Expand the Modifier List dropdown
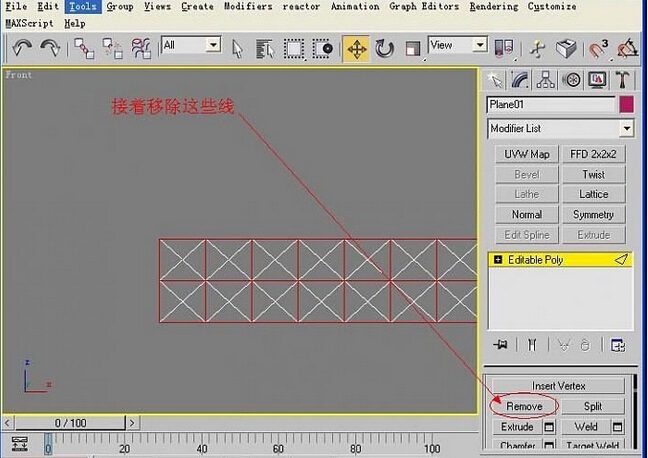This screenshot has width=648, height=458. (x=627, y=129)
